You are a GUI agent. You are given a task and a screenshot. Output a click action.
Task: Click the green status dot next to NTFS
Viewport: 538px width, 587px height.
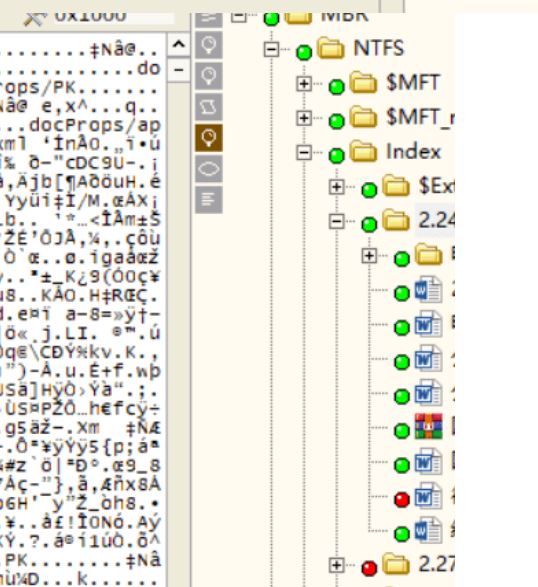pyautogui.click(x=304, y=52)
